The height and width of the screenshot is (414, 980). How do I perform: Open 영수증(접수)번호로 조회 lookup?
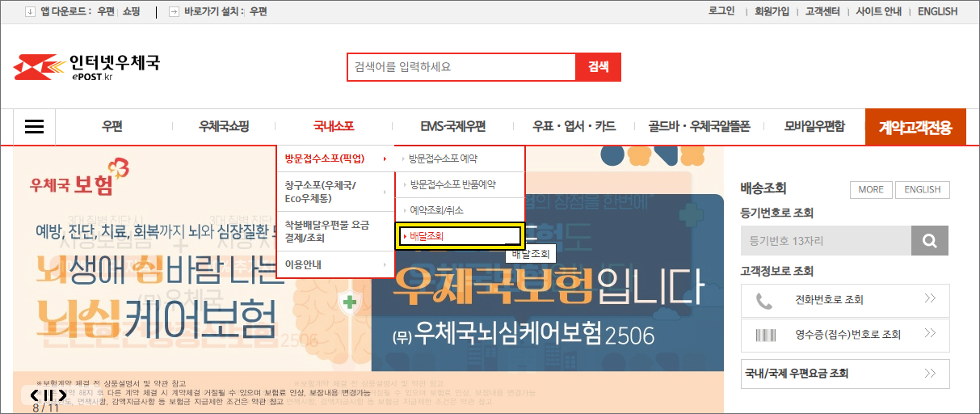pos(845,334)
